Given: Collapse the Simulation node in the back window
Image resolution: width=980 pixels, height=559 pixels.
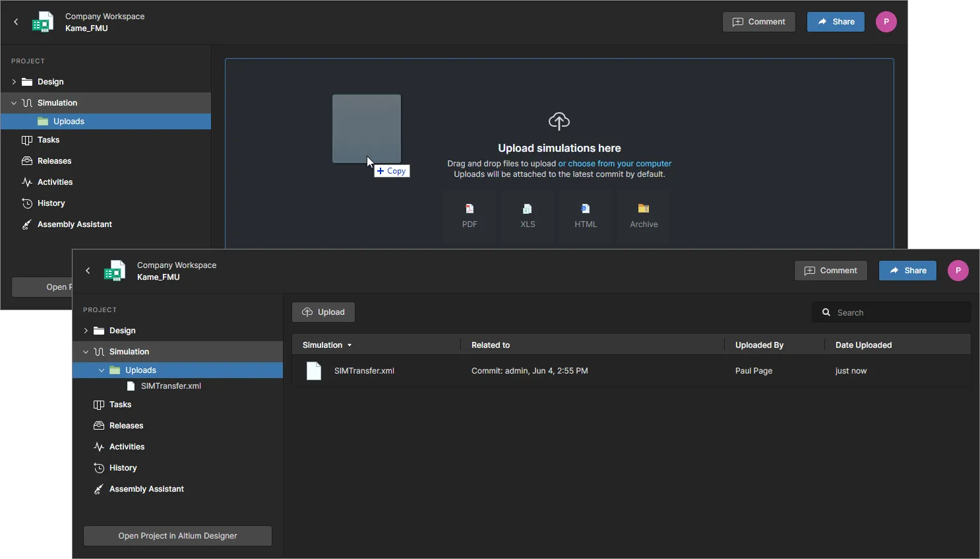Looking at the screenshot, I should pyautogui.click(x=14, y=103).
